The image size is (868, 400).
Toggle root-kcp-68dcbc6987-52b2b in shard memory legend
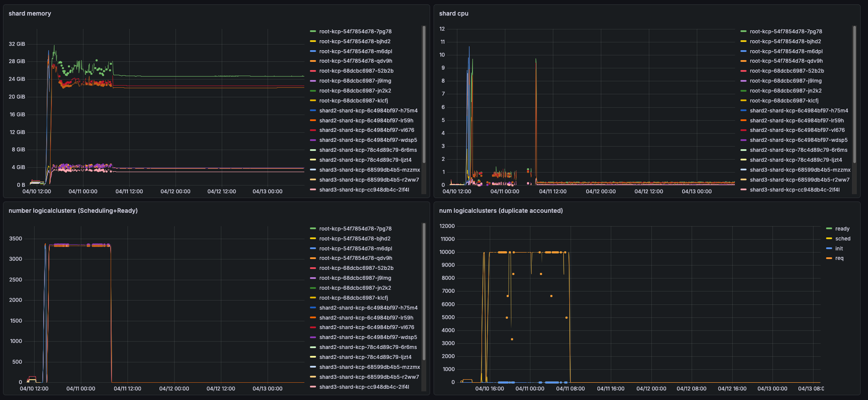coord(356,71)
